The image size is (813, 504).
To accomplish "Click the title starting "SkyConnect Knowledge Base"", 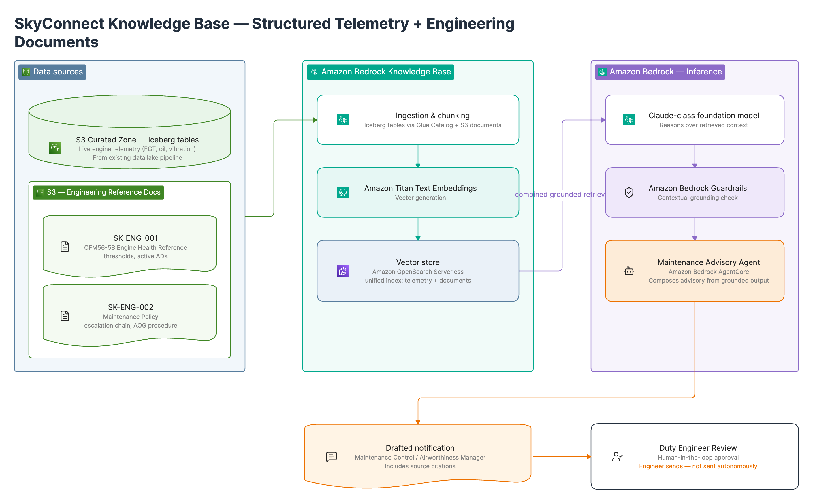I will pos(264,33).
